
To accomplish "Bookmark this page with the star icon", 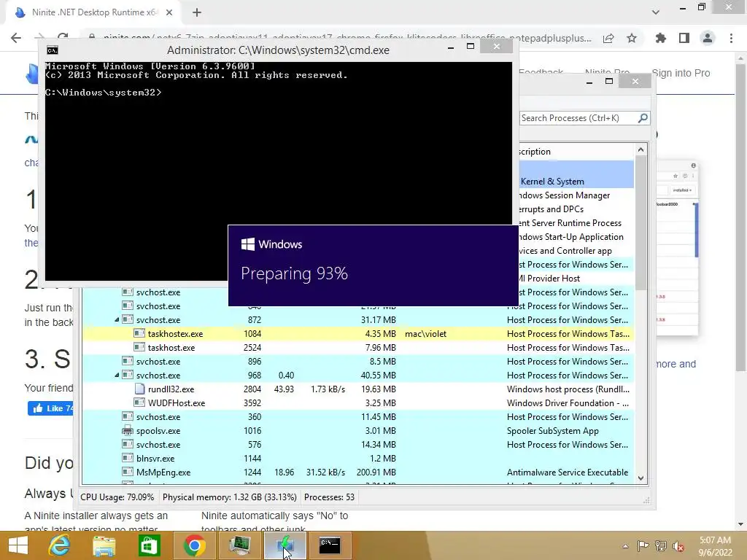I will tap(632, 38).
